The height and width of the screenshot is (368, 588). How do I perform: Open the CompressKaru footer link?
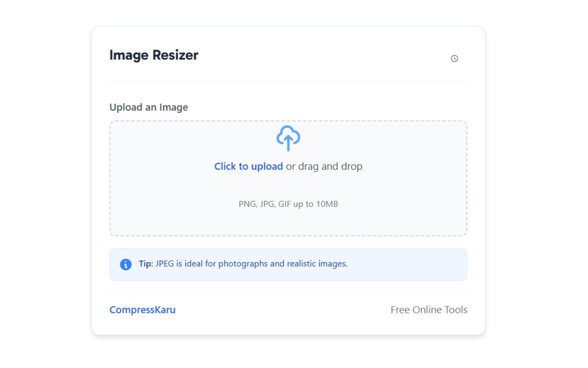click(x=142, y=310)
